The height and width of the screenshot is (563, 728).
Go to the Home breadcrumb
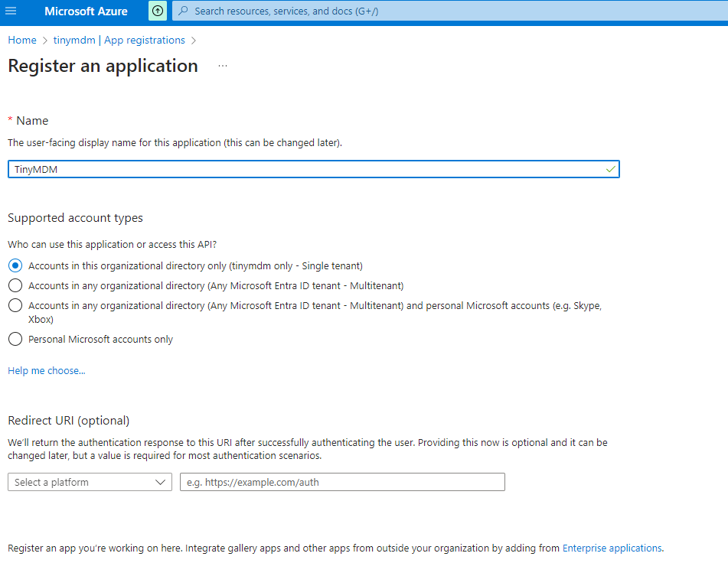[22, 40]
